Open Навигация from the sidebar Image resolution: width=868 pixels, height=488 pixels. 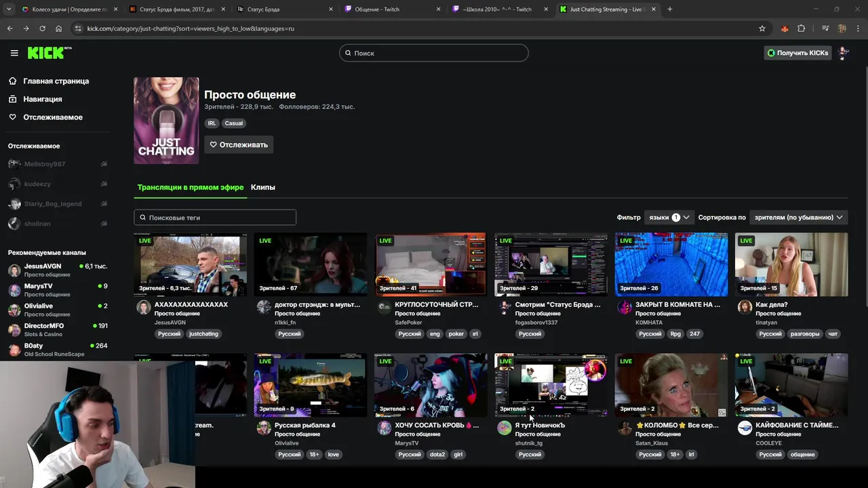click(35, 99)
